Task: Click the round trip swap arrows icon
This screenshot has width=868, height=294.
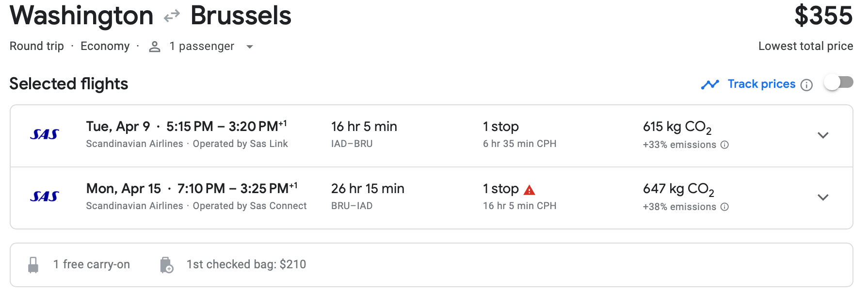Action: coord(172,17)
